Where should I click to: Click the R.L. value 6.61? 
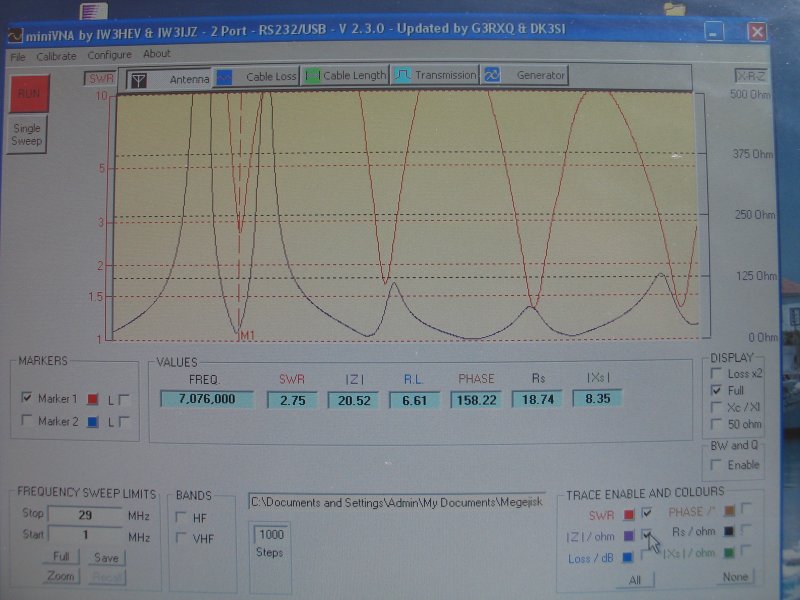coord(414,400)
